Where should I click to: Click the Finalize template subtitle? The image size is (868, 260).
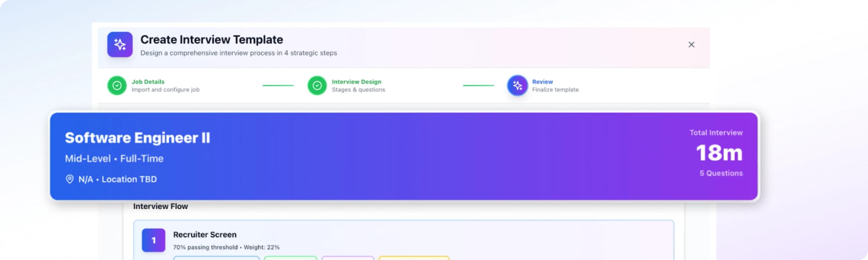click(x=555, y=90)
